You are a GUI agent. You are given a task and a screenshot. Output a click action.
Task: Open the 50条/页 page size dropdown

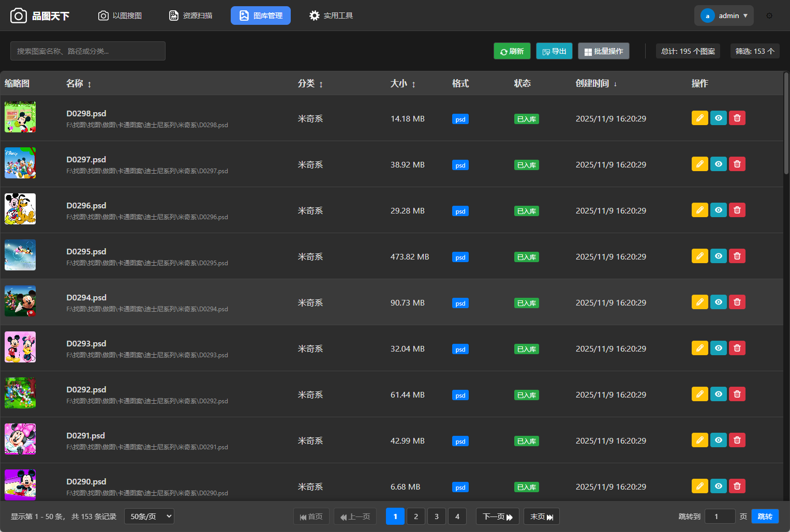coord(149,516)
